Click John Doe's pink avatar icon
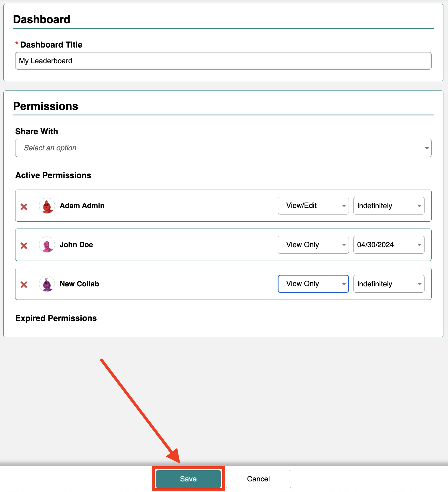Viewport: 448px width, 492px height. (x=47, y=245)
